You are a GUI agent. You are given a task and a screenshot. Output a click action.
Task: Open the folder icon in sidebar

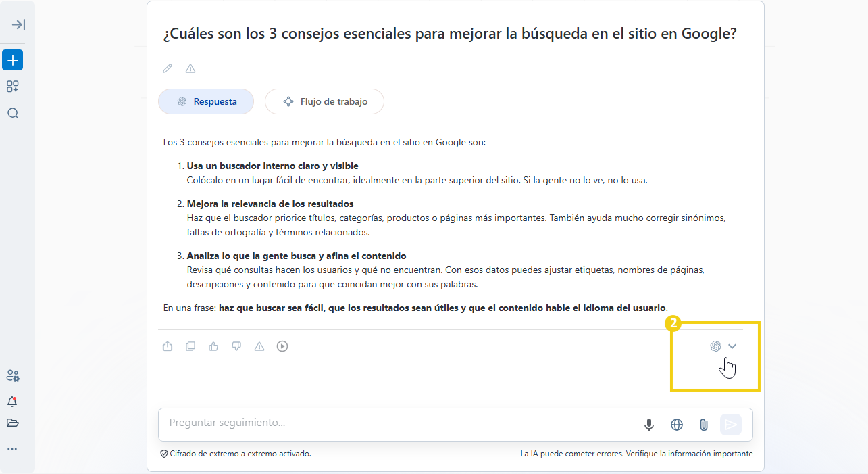(12, 423)
